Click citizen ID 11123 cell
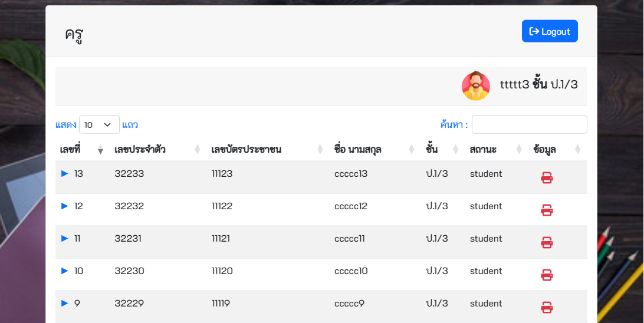This screenshot has height=323, width=644. [x=222, y=174]
